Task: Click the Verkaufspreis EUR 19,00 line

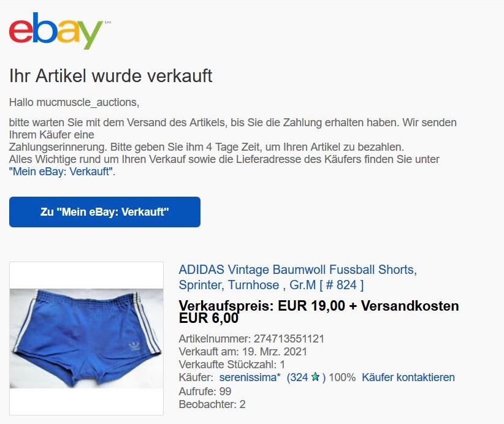Action: 319,306
